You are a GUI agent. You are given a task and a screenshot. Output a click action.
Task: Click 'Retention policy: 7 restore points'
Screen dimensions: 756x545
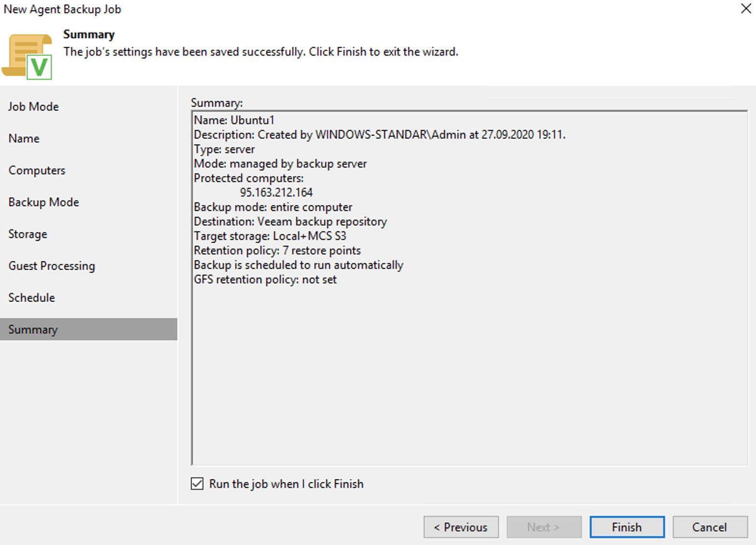coord(277,251)
